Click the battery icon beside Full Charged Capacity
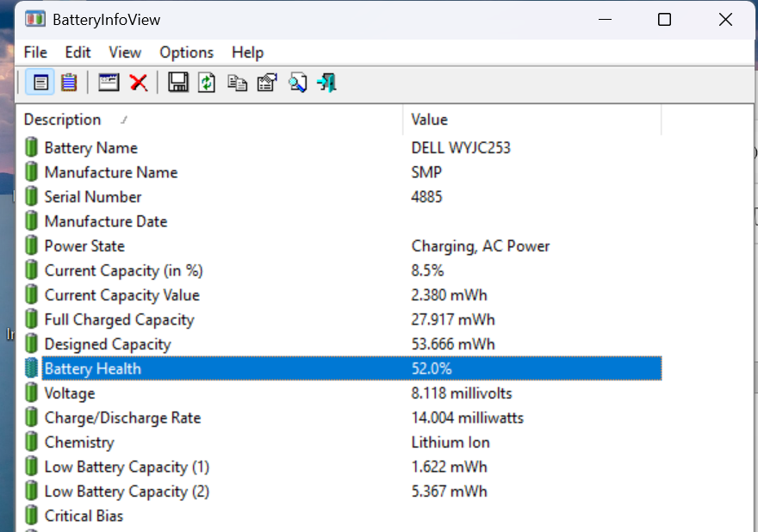Viewport: 758px width, 532px height. click(x=31, y=319)
